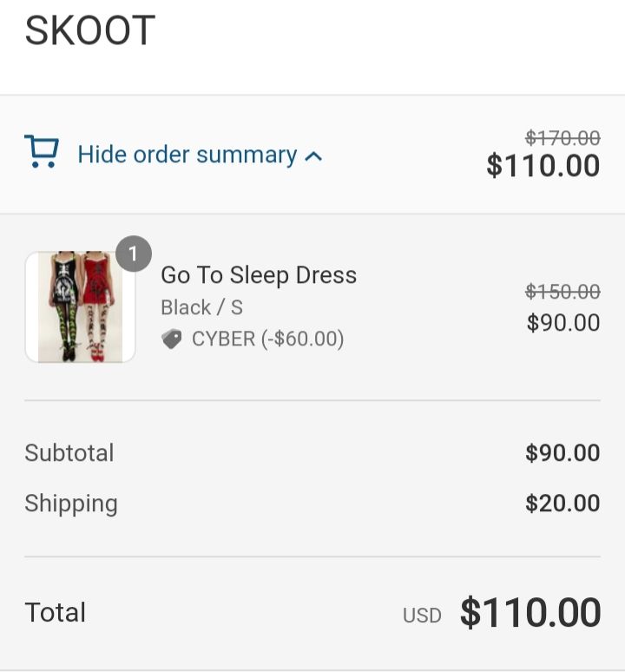Click the quantity badge on the product image
This screenshot has width=625, height=672.
pos(134,254)
